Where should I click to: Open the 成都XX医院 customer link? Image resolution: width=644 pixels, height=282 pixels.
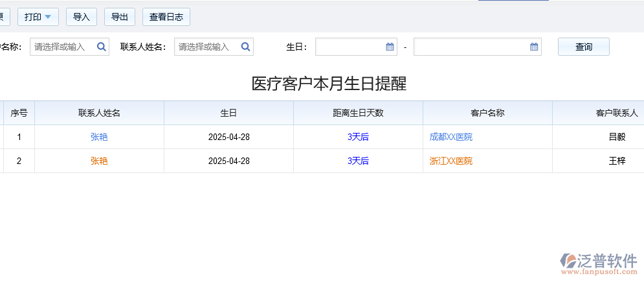pos(451,137)
